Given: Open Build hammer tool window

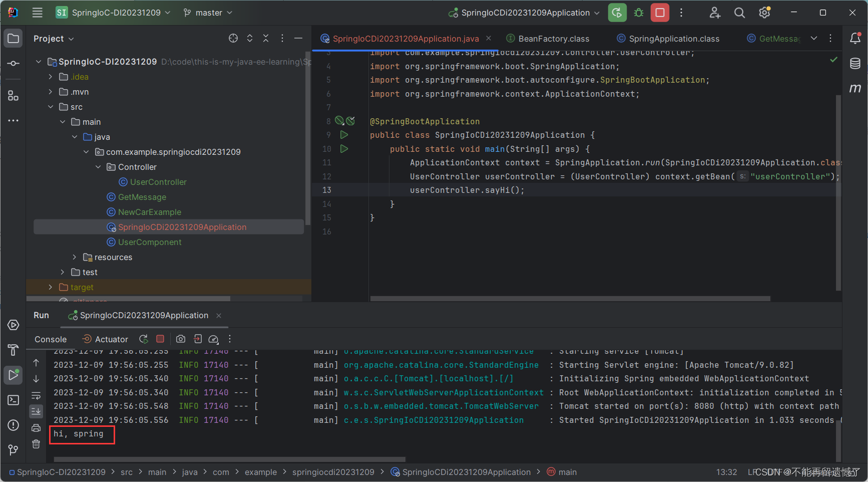Looking at the screenshot, I should (x=14, y=350).
